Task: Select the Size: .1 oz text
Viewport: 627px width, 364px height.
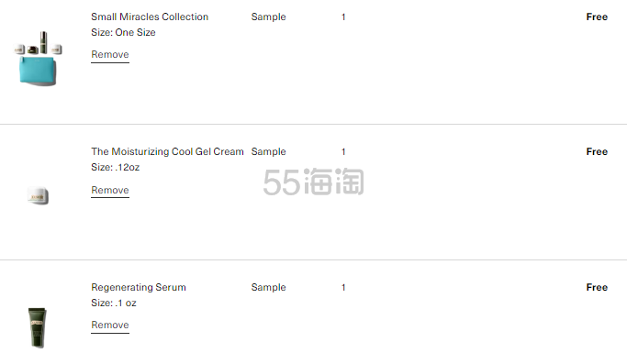Action: [114, 303]
